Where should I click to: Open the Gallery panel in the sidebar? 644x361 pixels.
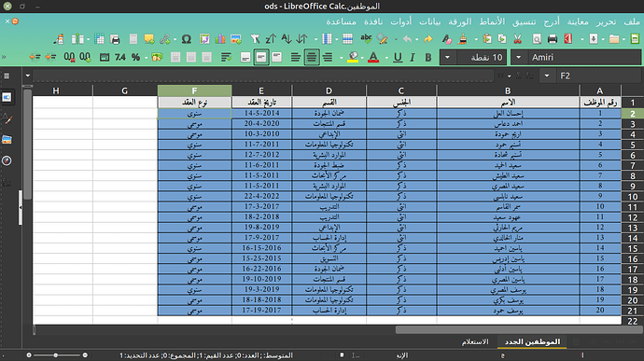(7, 140)
